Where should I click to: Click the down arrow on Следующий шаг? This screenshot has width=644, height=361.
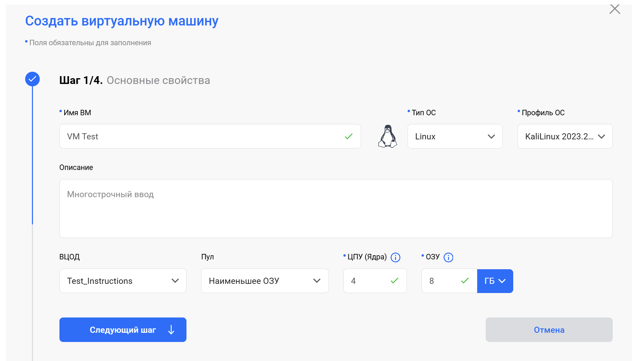click(171, 330)
